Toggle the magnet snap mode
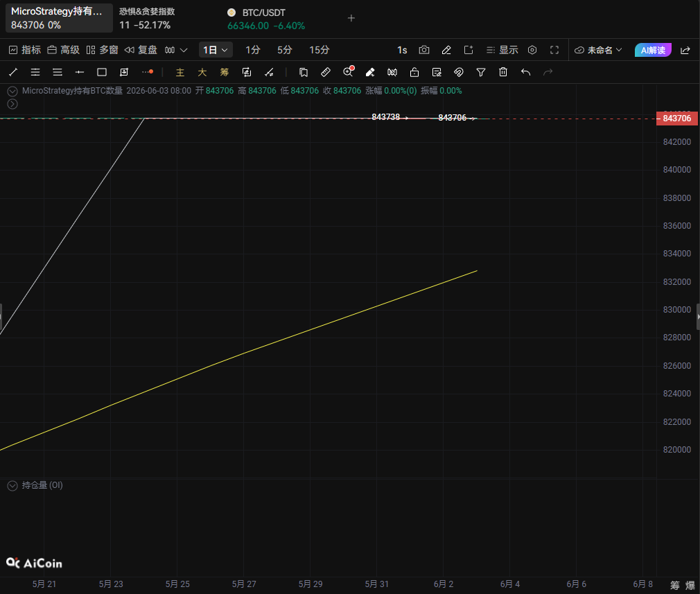 click(459, 72)
